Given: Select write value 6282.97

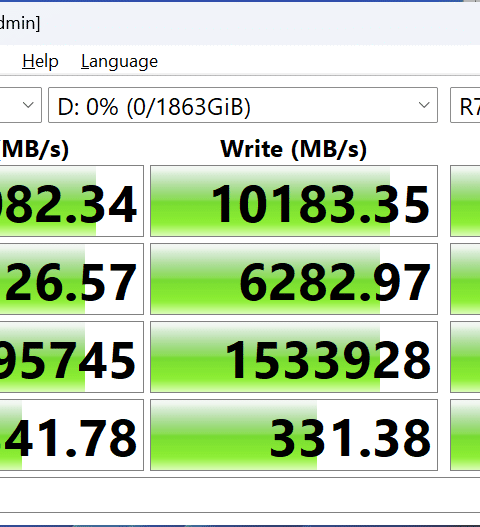Looking at the screenshot, I should 294,279.
